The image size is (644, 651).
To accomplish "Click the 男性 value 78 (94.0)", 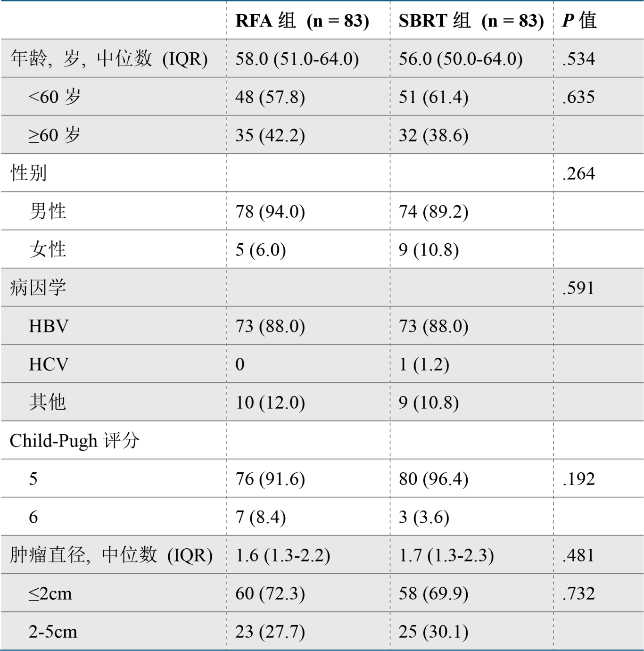I will (270, 212).
